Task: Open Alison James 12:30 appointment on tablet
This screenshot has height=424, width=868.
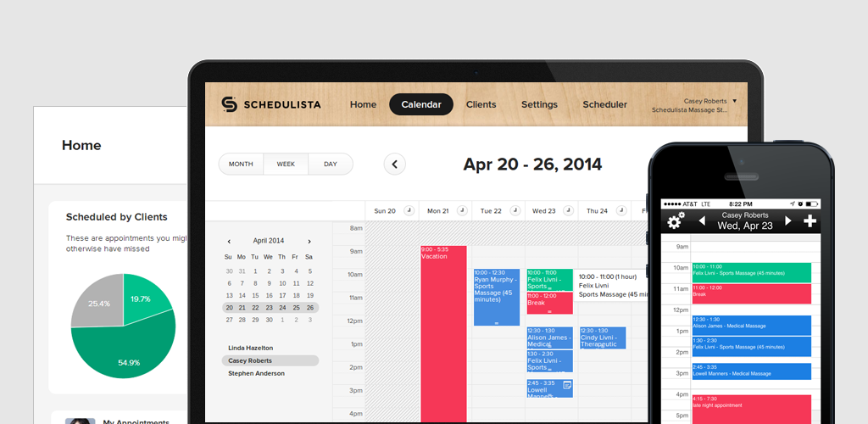Action: coord(549,338)
